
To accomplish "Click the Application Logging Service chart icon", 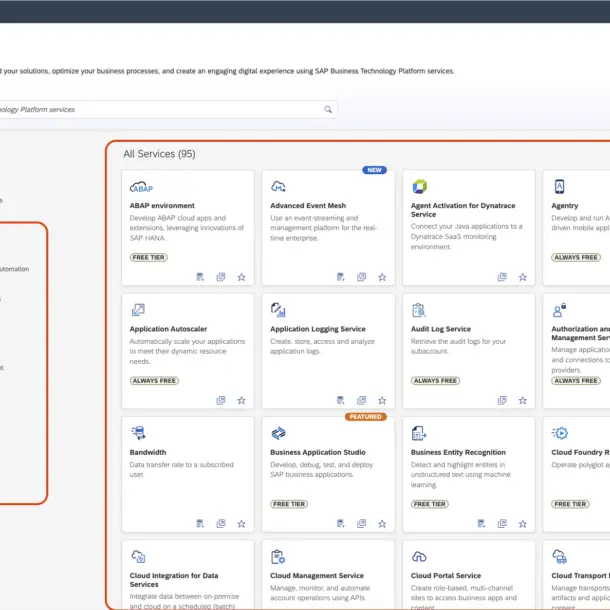I will [x=278, y=310].
